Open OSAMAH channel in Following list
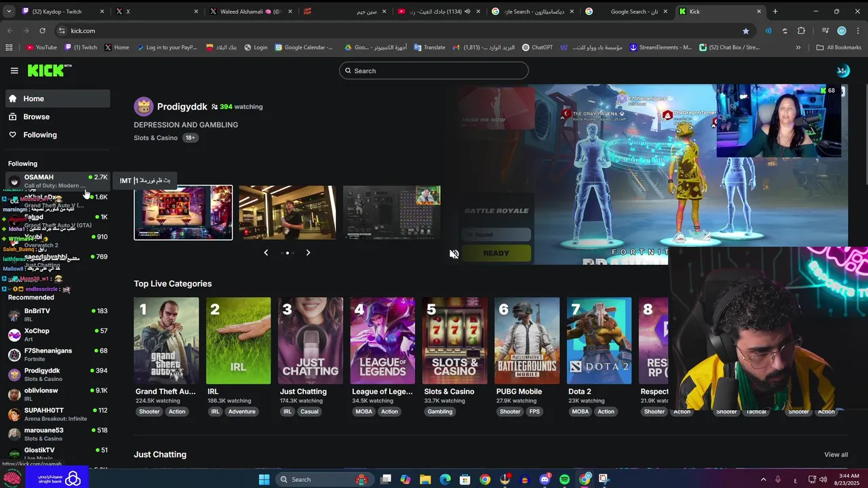Screen dimensions: 868x488 [58, 181]
